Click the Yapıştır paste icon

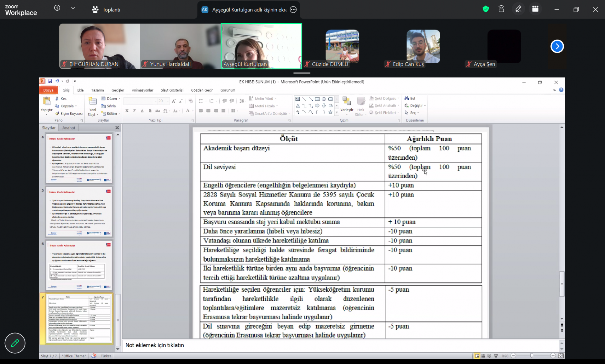[47, 101]
